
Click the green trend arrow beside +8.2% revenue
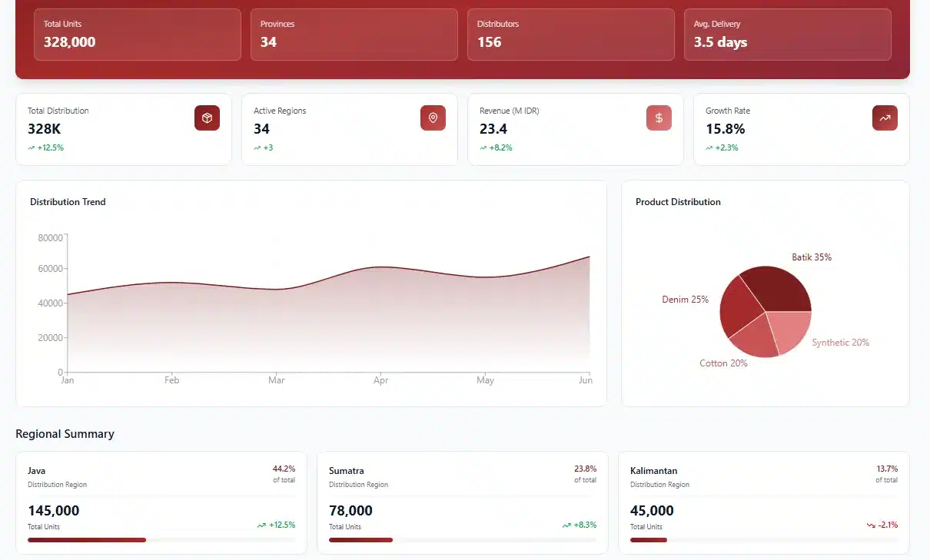[483, 147]
